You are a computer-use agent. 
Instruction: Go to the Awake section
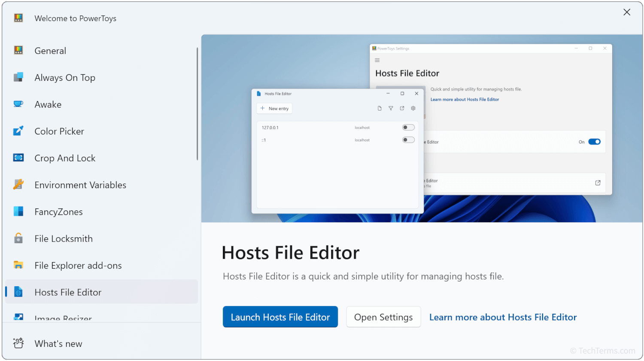coord(101,104)
